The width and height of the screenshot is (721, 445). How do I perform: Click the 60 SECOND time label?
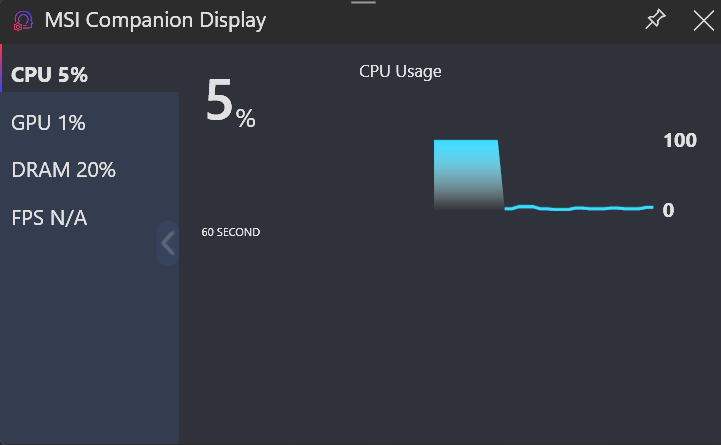pyautogui.click(x=231, y=232)
